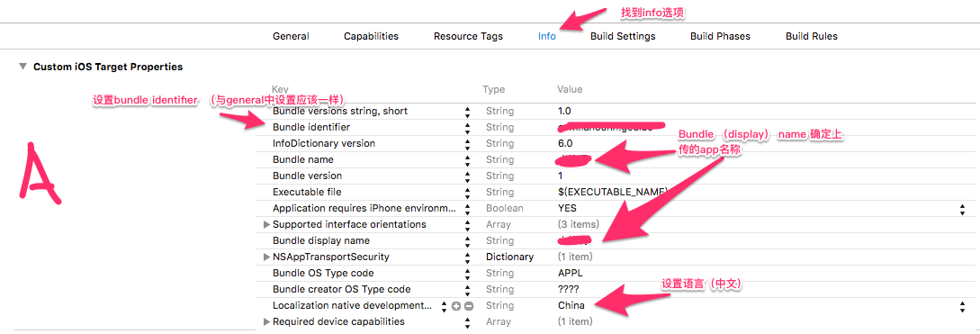Remove the Localization native development row

click(x=469, y=306)
